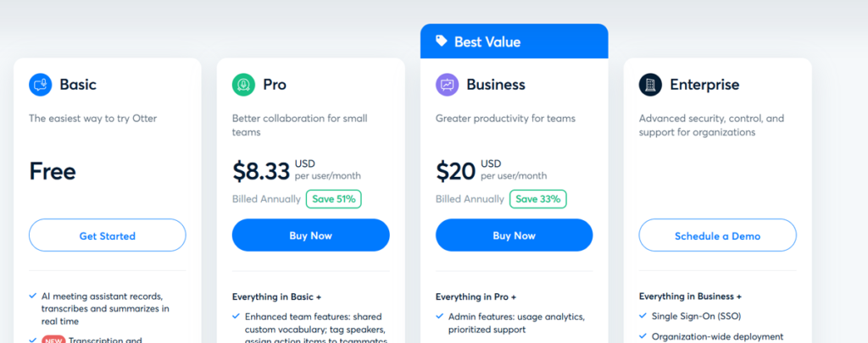Click checkmark beside AI meeting assistant item
Viewport: 868px width, 343px height.
click(33, 296)
